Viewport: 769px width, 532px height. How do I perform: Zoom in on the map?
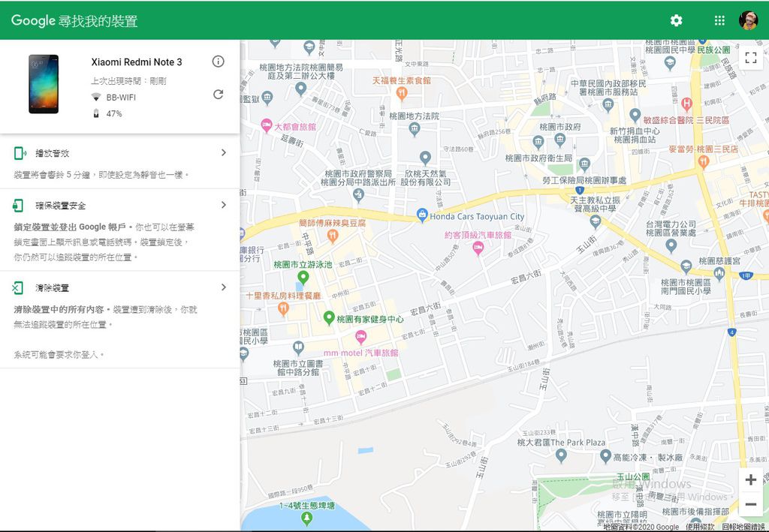(750, 479)
